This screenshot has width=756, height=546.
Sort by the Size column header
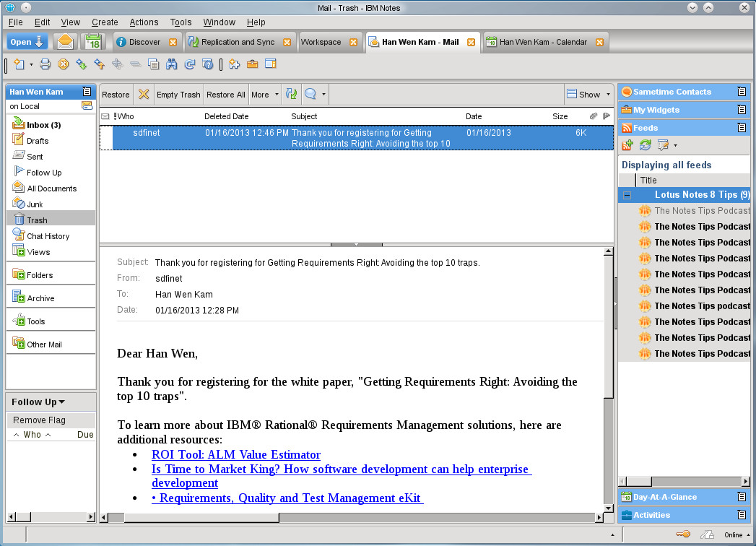[560, 116]
